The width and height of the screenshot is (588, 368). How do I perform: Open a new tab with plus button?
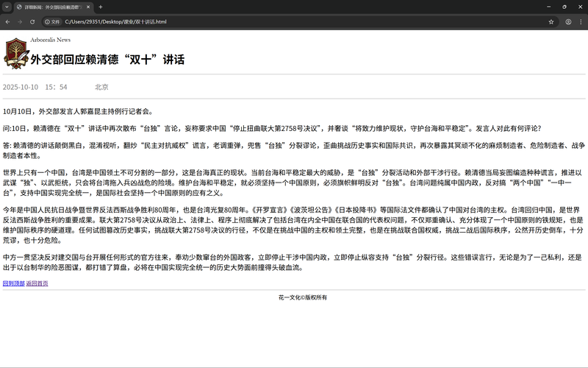click(x=101, y=7)
